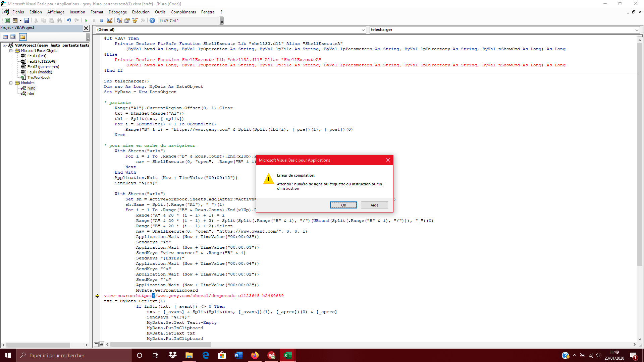
Task: Click the View Code button in Project pane
Action: (x=5, y=37)
